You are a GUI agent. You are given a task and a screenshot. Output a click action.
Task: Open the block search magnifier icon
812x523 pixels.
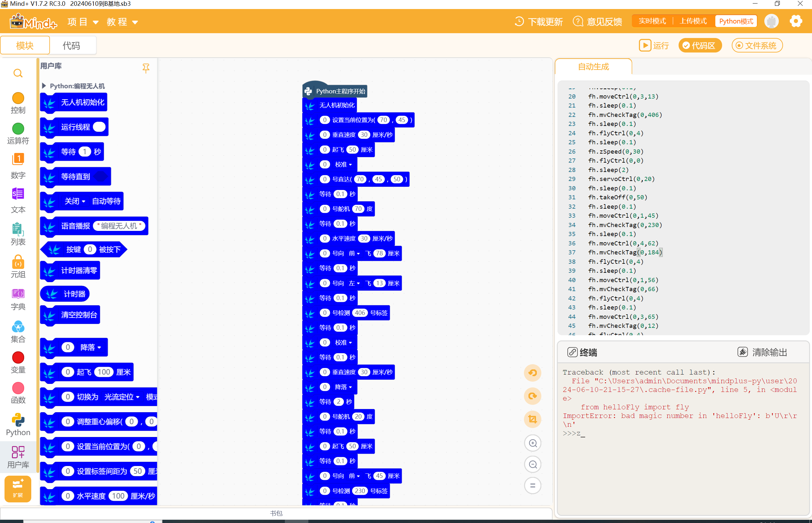coord(18,73)
